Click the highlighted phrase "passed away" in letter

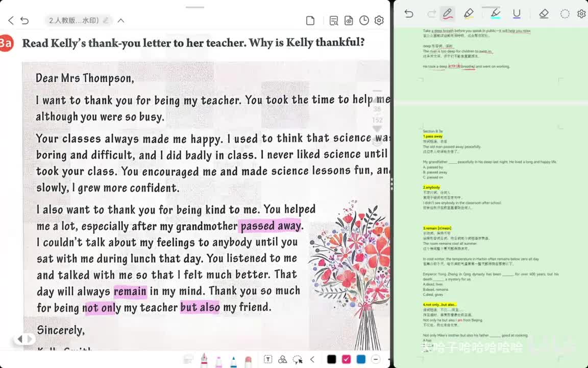(x=271, y=226)
